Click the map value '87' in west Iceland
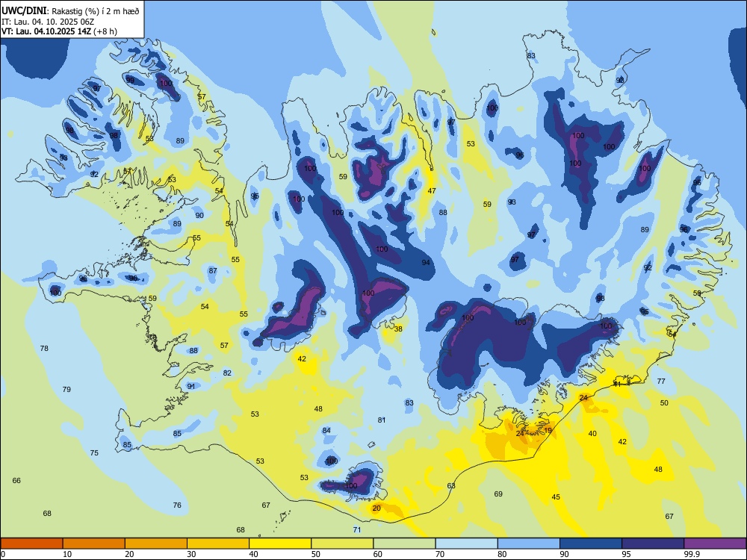Viewport: 747px width, 560px height. point(213,270)
